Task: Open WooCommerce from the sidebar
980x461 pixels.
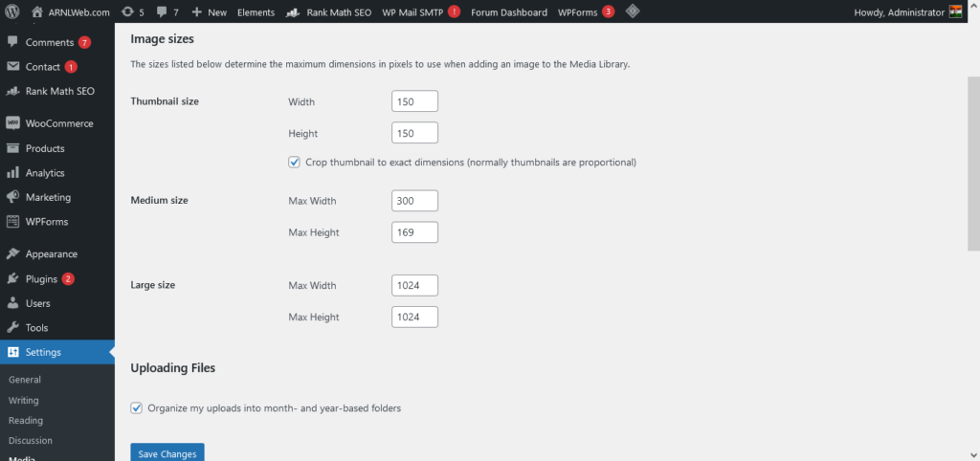Action: pyautogui.click(x=58, y=123)
